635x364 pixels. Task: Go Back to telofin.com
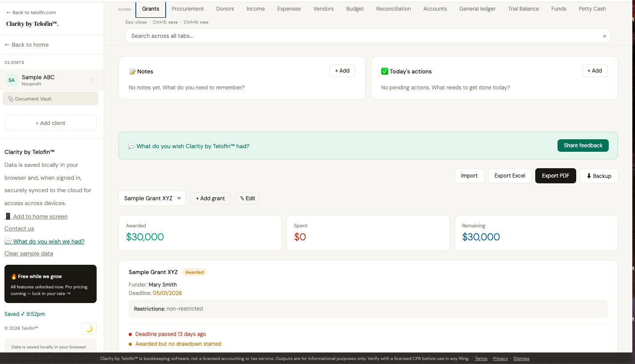pos(31,12)
